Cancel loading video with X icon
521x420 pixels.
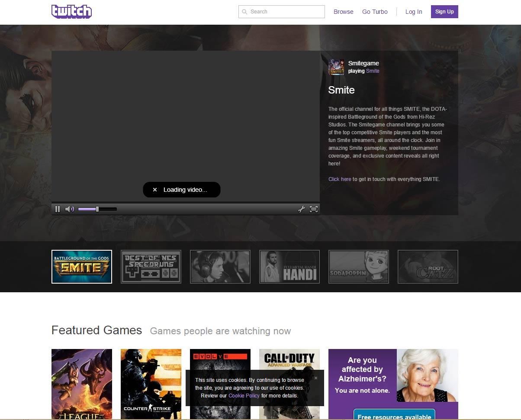pyautogui.click(x=155, y=190)
